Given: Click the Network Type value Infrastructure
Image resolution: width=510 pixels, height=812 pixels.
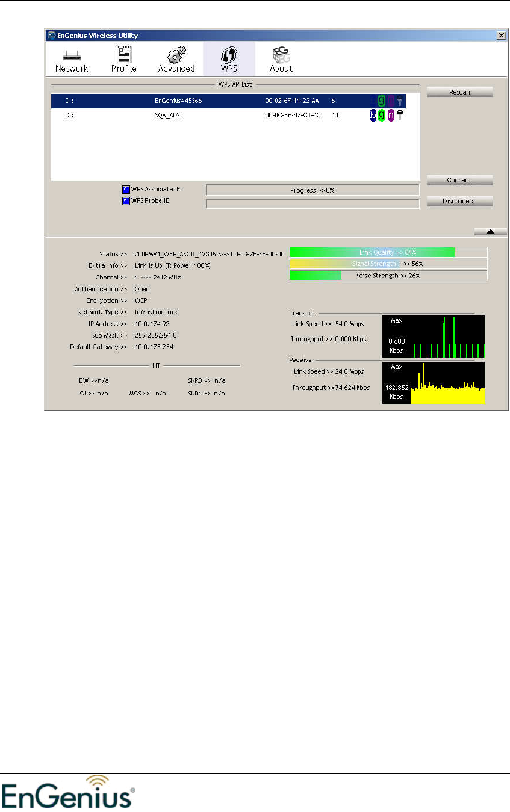Looking at the screenshot, I should click(x=156, y=312).
